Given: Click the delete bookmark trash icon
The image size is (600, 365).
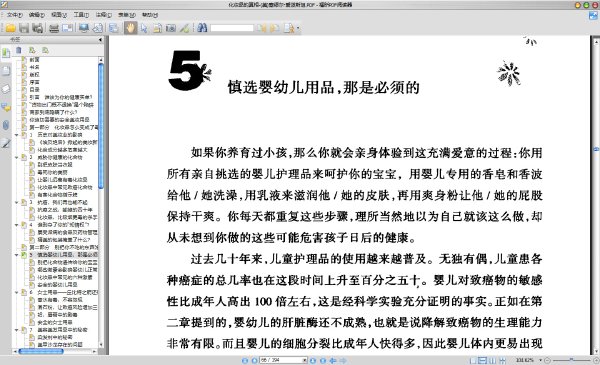Looking at the screenshot, I should pos(18,50).
